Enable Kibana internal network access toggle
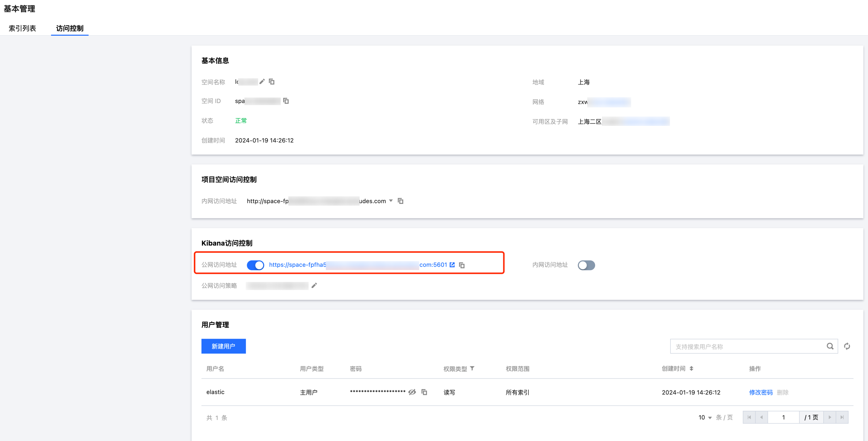This screenshot has height=441, width=868. [x=586, y=265]
